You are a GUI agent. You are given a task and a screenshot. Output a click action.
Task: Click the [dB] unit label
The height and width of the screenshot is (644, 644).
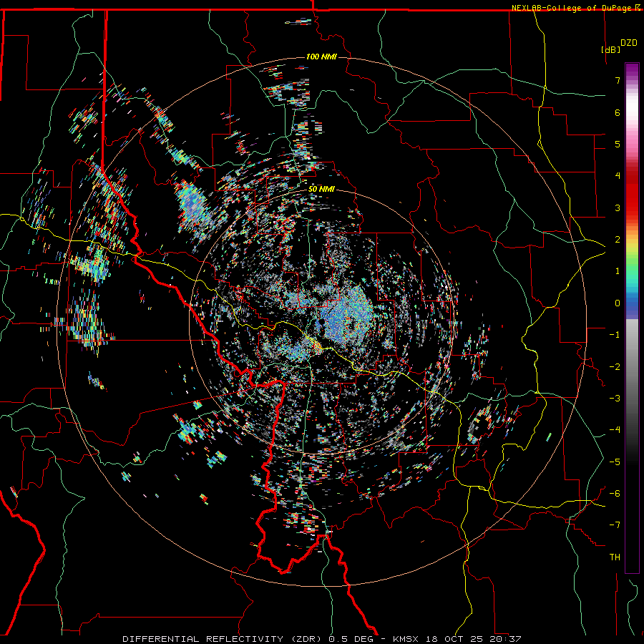pyautogui.click(x=611, y=49)
